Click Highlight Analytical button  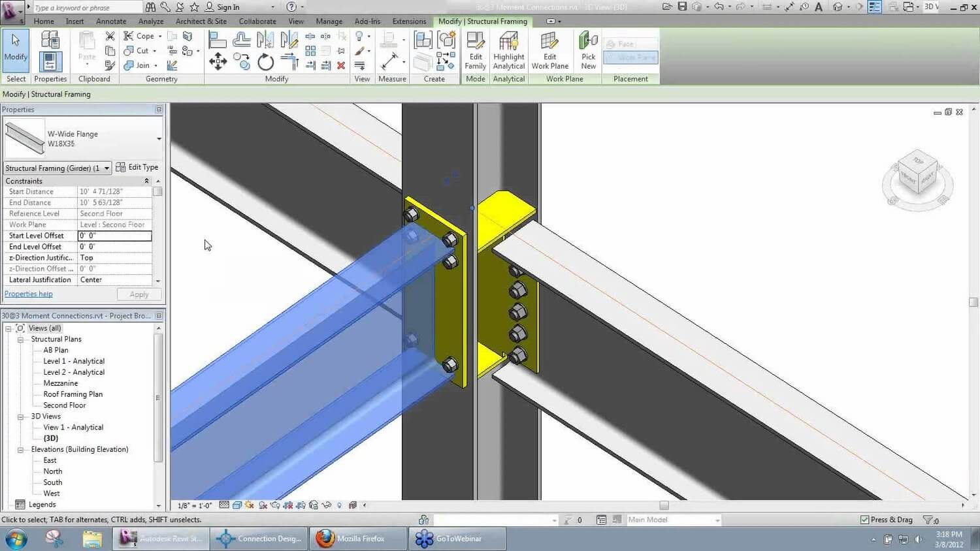[509, 51]
